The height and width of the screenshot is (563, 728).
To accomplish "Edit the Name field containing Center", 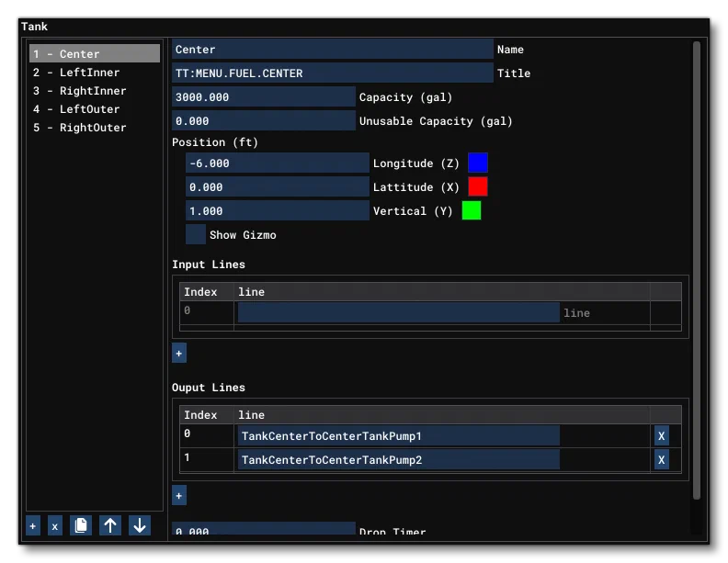I will (x=333, y=50).
